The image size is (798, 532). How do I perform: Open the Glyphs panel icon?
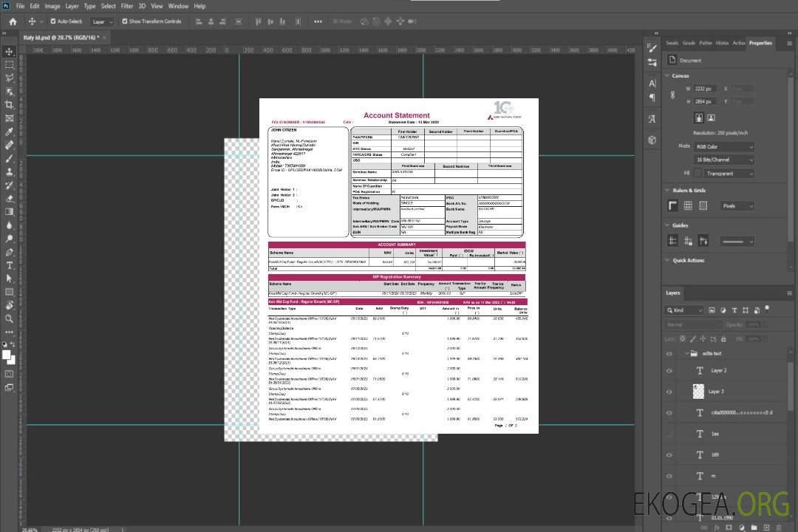coord(652,119)
